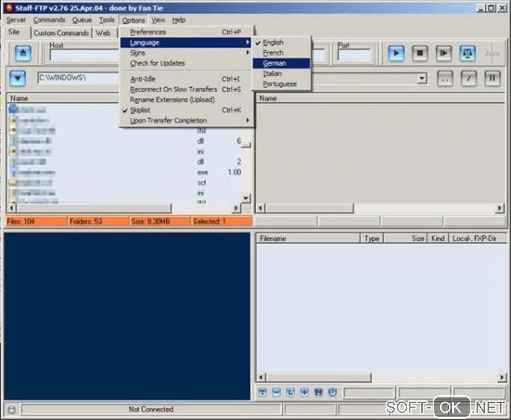Open the Queue menu
This screenshot has width=511, height=420.
click(x=82, y=20)
